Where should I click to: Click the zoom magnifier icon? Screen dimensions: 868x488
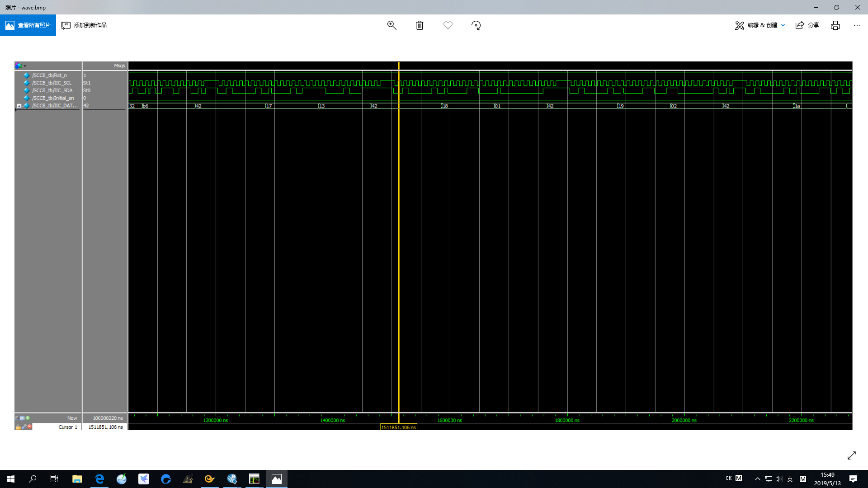pos(392,25)
